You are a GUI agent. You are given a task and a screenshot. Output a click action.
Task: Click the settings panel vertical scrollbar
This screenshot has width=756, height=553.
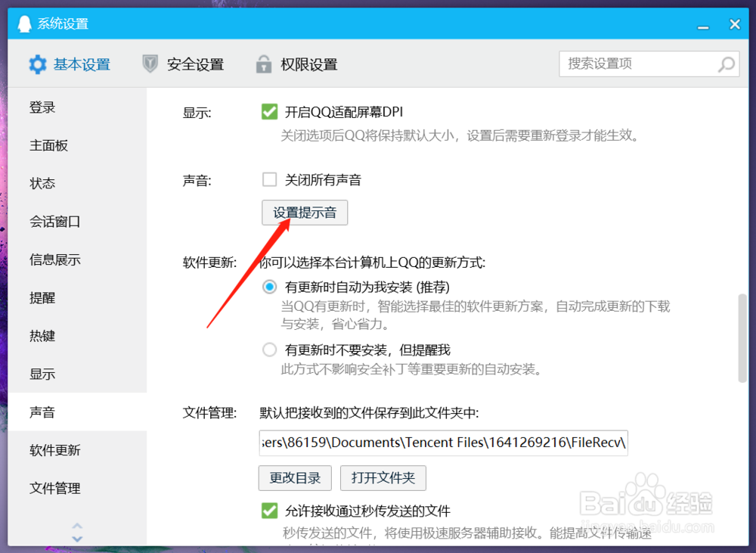[742, 338]
